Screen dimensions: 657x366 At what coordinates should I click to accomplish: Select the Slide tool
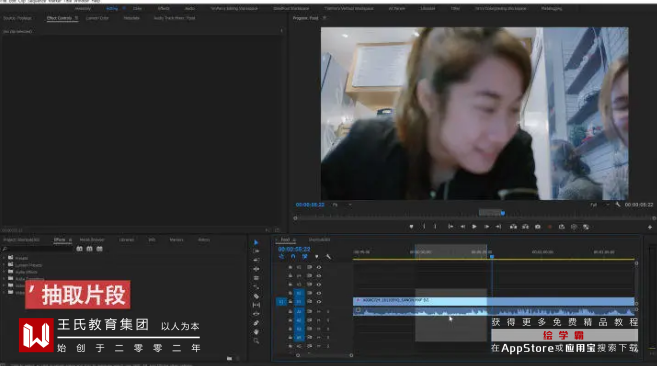(x=256, y=314)
